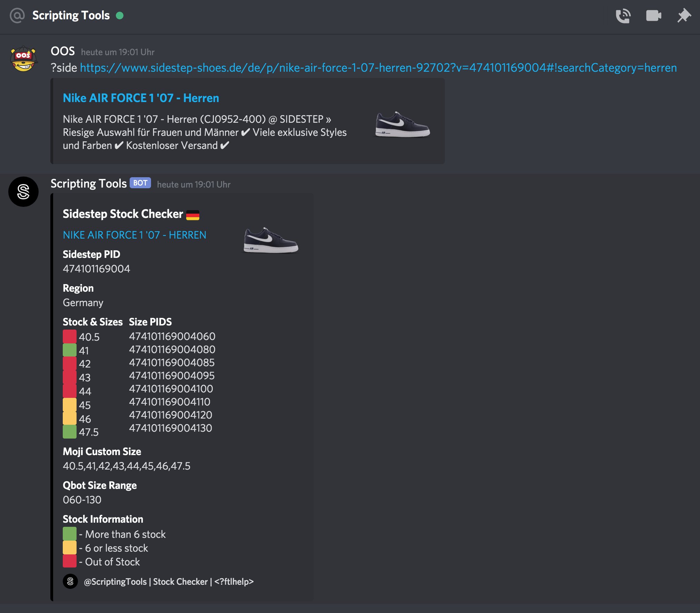Click yellow square next to size 46
This screenshot has width=700, height=613.
(70, 419)
